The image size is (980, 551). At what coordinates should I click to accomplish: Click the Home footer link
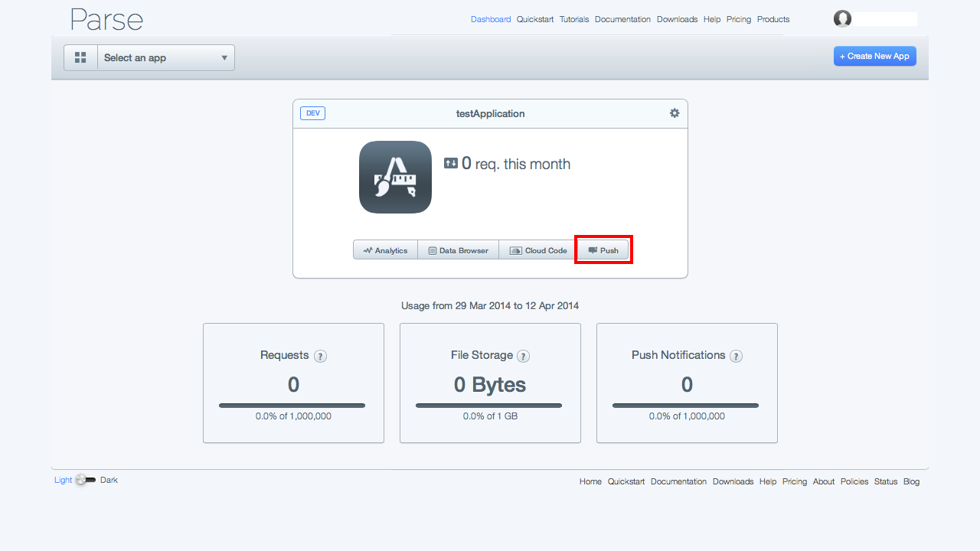(x=590, y=481)
